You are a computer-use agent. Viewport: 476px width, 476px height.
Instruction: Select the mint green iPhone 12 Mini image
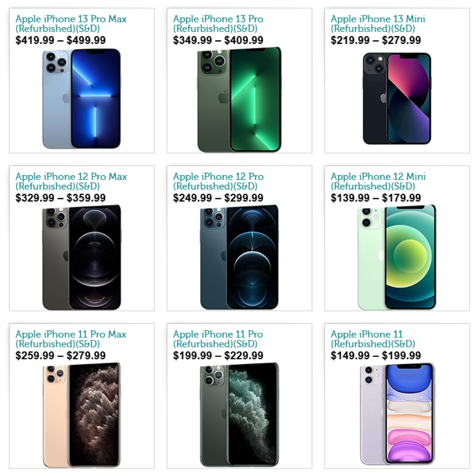[397, 258]
